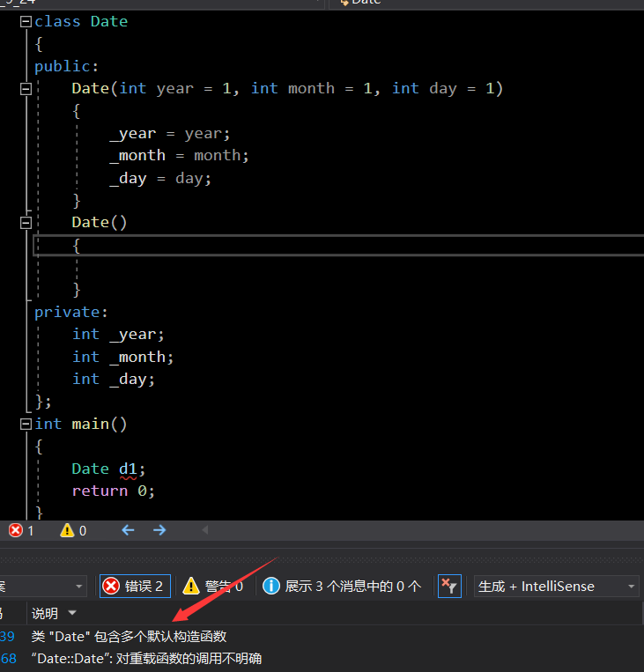Sort by the 说明 column header

[45, 613]
